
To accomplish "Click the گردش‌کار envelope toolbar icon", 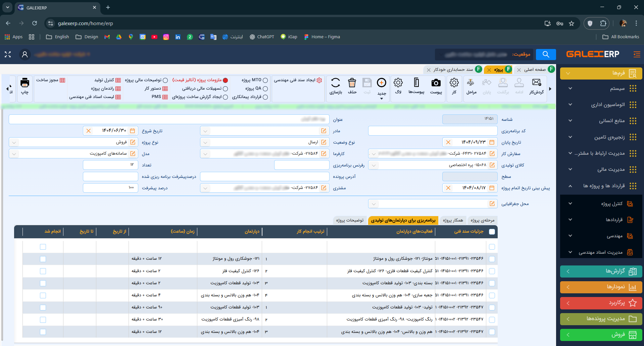I will pos(536,83).
